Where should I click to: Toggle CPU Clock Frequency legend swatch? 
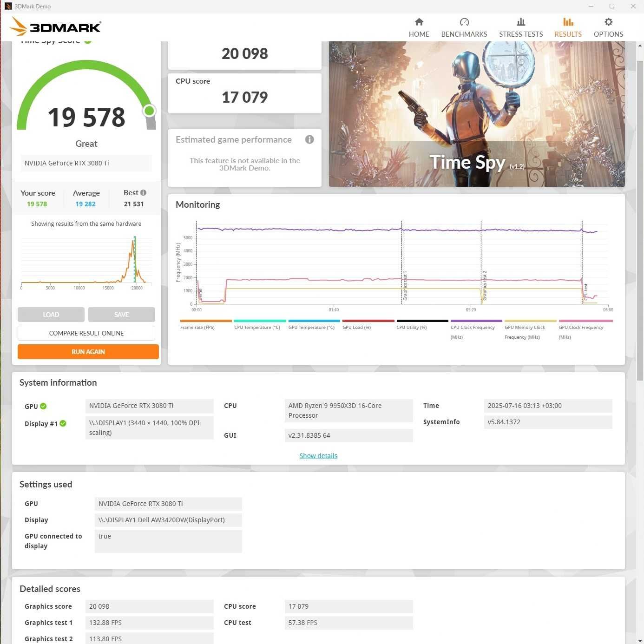pos(476,321)
